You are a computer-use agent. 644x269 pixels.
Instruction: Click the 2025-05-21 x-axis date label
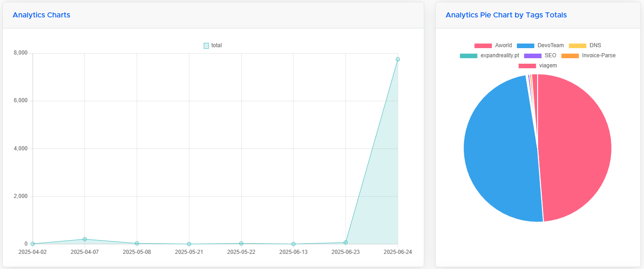click(x=189, y=252)
